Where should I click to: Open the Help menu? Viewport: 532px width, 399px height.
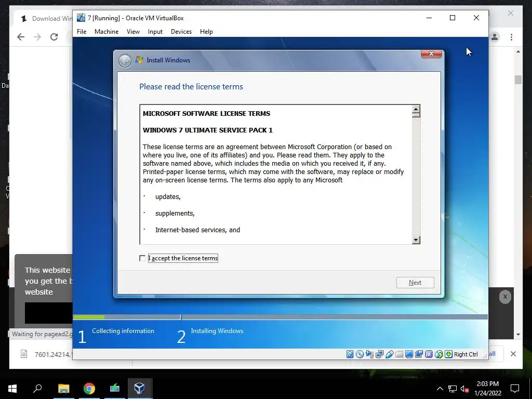206,32
